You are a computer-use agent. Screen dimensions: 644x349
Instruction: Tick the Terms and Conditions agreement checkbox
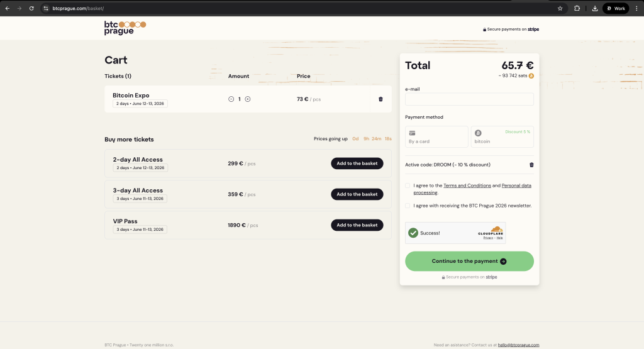408,186
